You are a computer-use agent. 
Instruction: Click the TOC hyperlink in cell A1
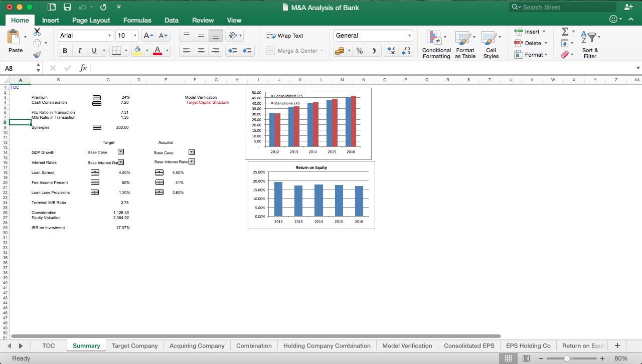(x=14, y=87)
